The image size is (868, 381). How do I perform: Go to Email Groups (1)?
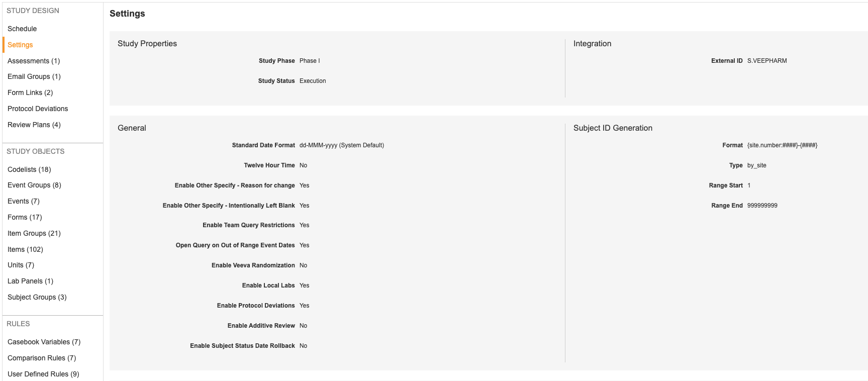pyautogui.click(x=34, y=76)
